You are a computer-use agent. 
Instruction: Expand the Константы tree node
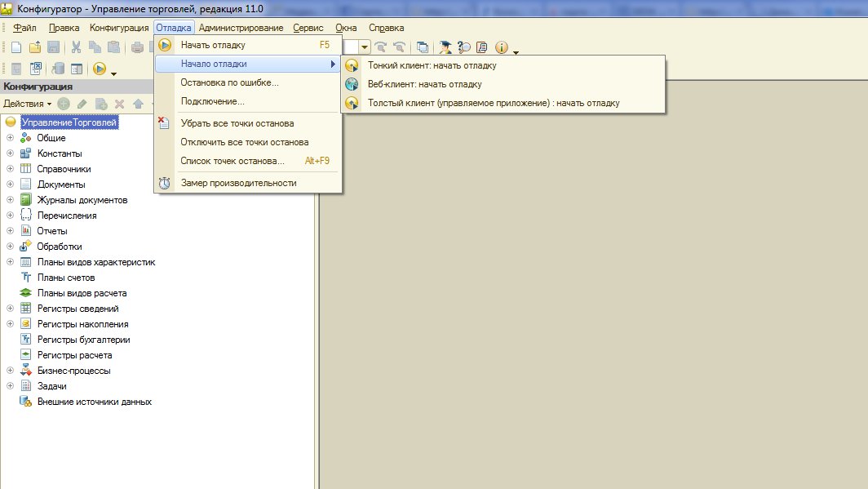coord(10,153)
